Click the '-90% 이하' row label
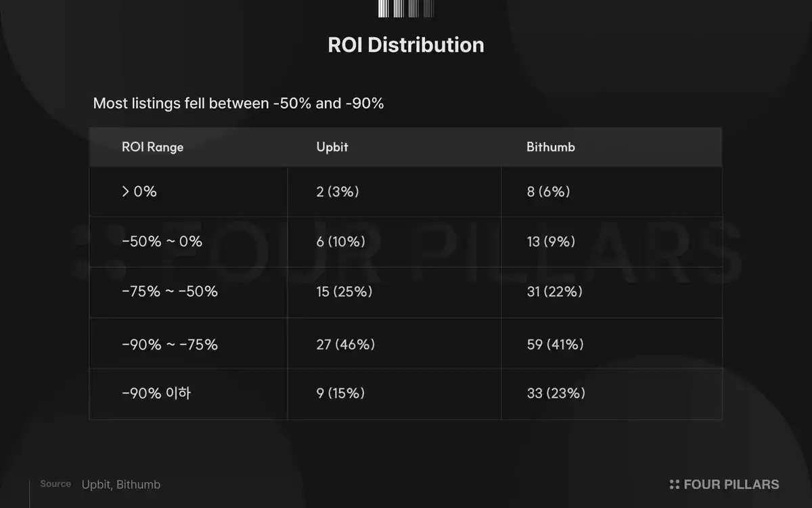Image resolution: width=812 pixels, height=508 pixels. coord(156,393)
